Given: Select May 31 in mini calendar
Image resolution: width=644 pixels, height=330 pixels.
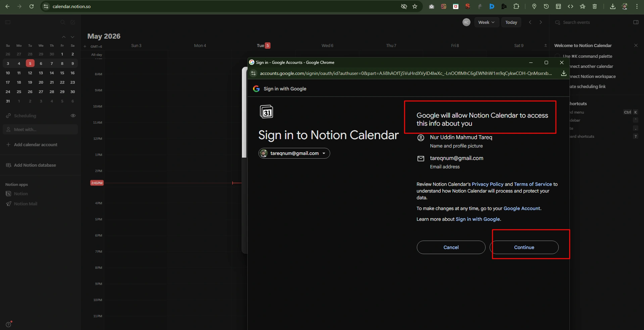Looking at the screenshot, I should (8, 101).
